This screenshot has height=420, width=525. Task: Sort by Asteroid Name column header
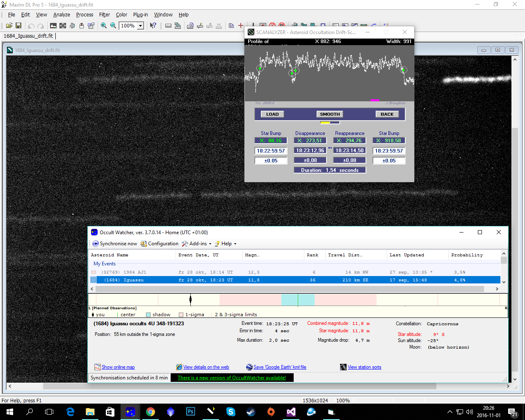tap(132, 255)
